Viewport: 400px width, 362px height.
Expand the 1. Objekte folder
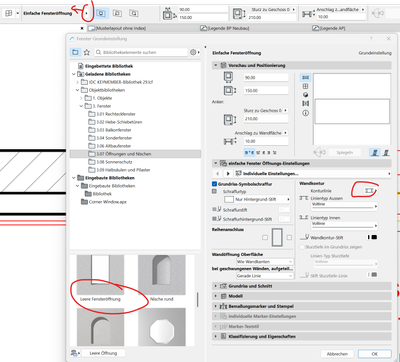(x=81, y=98)
